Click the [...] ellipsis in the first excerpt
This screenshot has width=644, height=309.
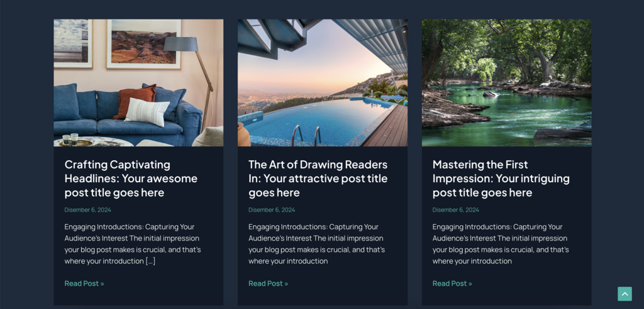pyautogui.click(x=150, y=261)
